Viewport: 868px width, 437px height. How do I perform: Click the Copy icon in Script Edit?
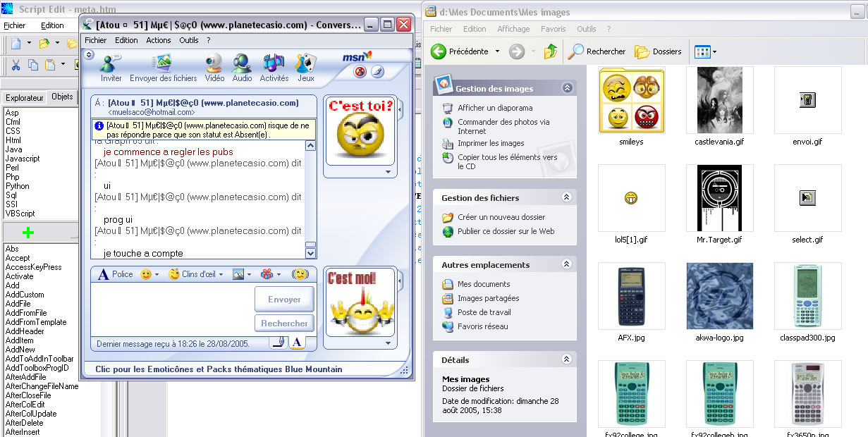pyautogui.click(x=33, y=65)
